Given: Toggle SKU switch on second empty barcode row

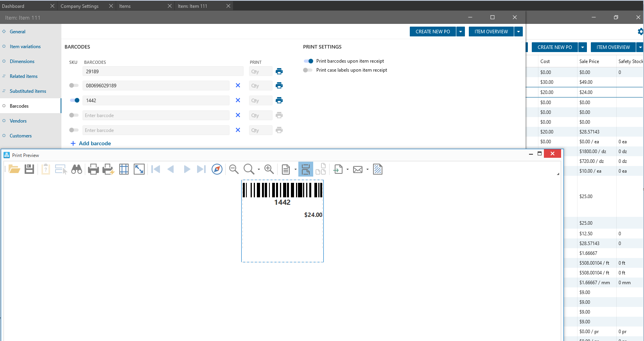Looking at the screenshot, I should coord(74,130).
